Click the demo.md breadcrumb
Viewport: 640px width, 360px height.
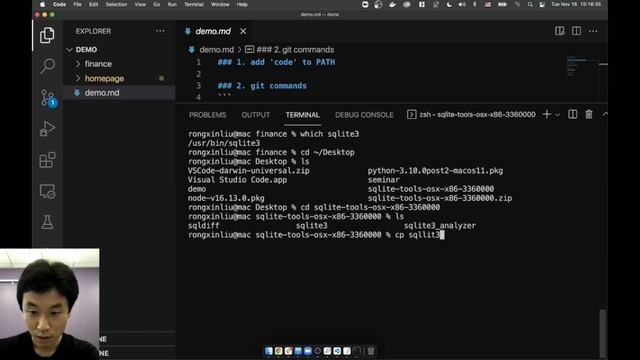(216, 50)
